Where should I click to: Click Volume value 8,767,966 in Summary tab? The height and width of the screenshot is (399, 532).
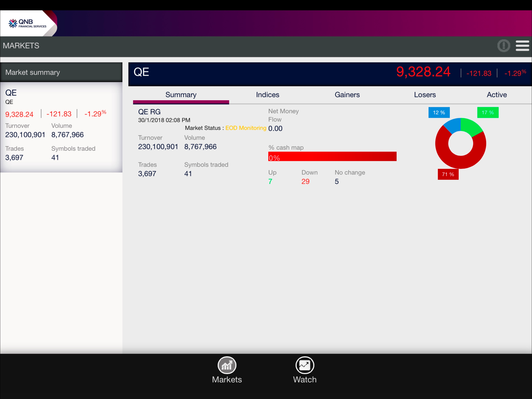pyautogui.click(x=200, y=147)
